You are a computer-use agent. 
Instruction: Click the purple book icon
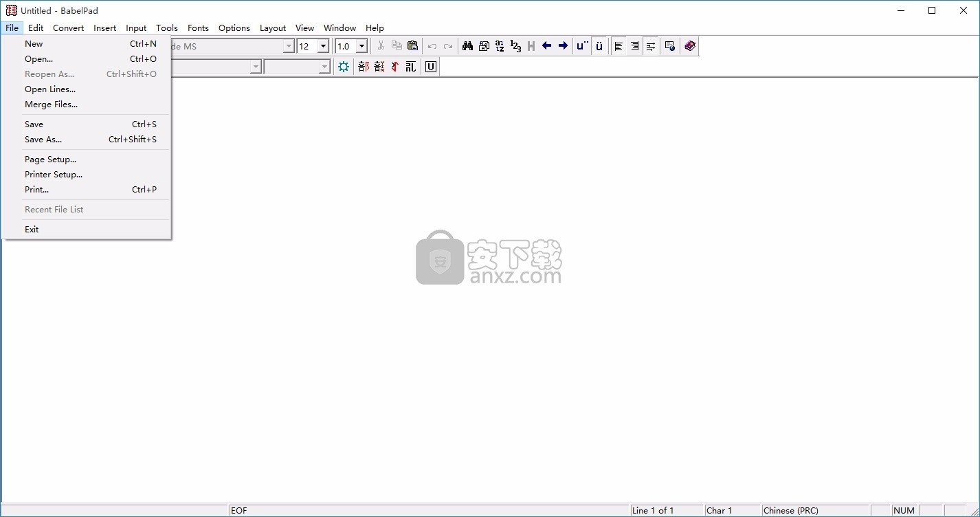tap(690, 46)
